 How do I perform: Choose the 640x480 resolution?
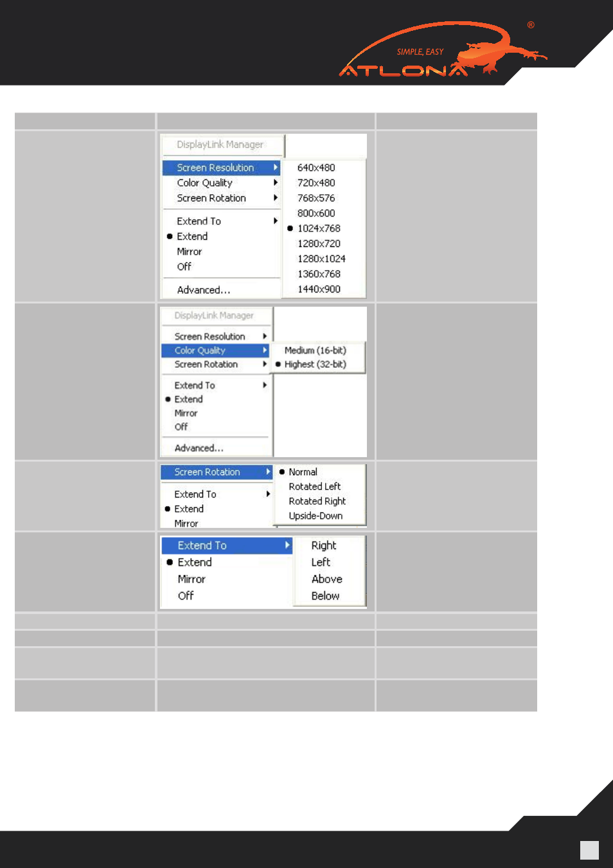316,168
